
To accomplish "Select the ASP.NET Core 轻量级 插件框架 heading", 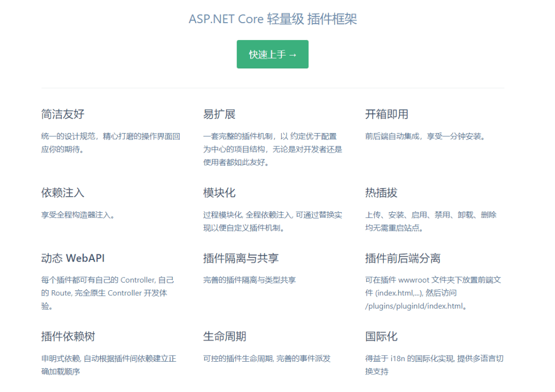I will (x=272, y=18).
